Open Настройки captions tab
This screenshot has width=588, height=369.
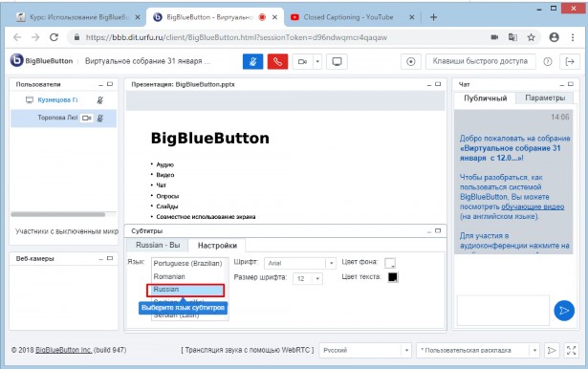[x=217, y=246]
